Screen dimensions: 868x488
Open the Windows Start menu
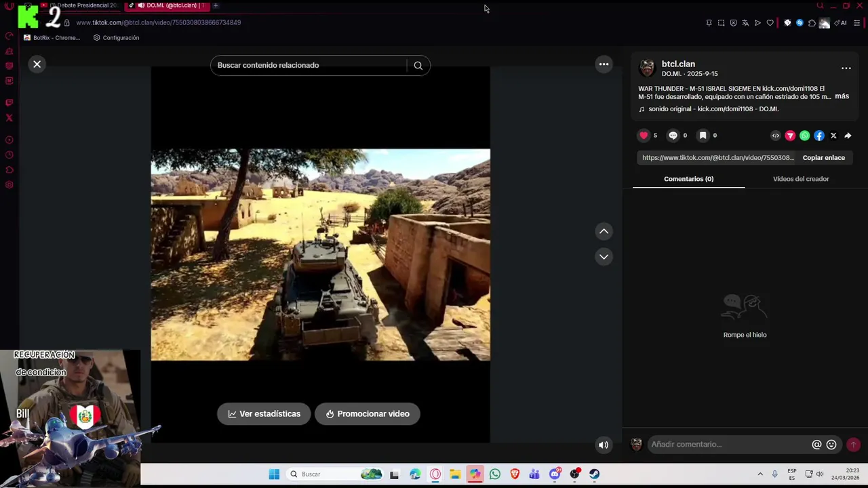[274, 474]
